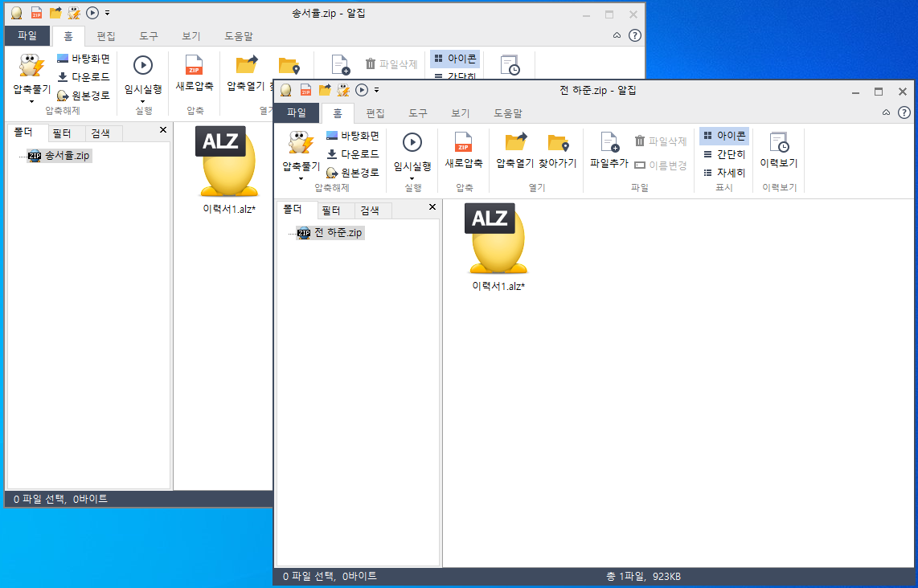Select 아이콘 view in 전 하준.zip window
The width and height of the screenshot is (918, 588).
[724, 136]
